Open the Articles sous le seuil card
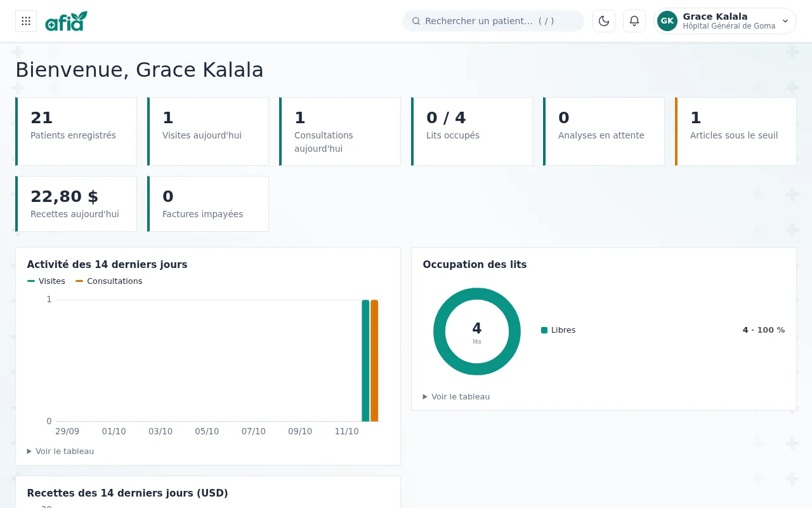The width and height of the screenshot is (812, 508). coord(736,131)
